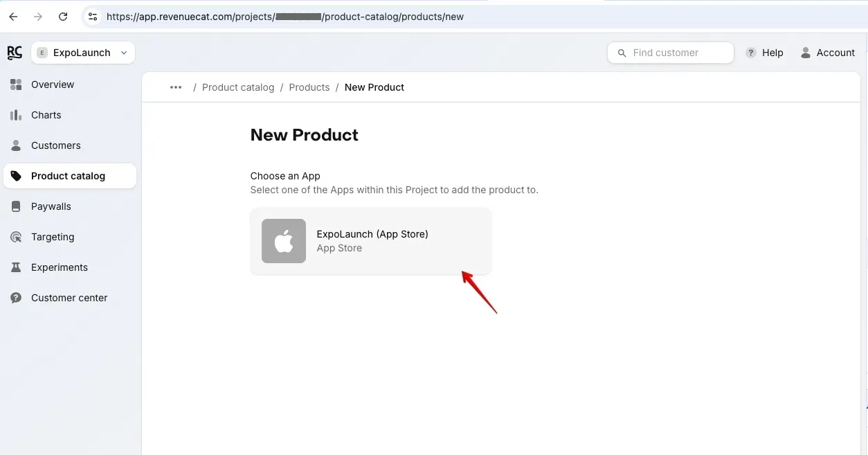868x455 pixels.
Task: Click the Overview grid icon
Action: (x=16, y=84)
